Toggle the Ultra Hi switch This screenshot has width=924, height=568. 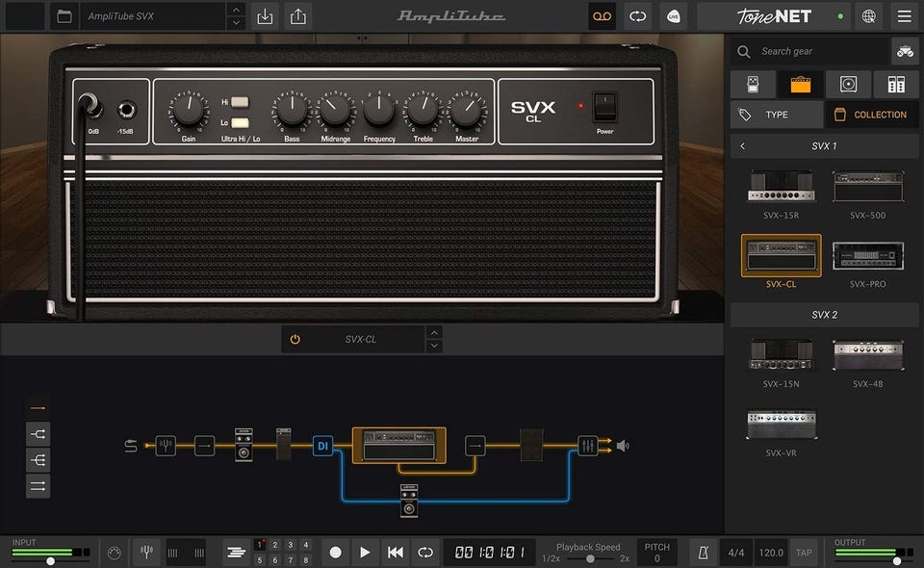point(240,101)
